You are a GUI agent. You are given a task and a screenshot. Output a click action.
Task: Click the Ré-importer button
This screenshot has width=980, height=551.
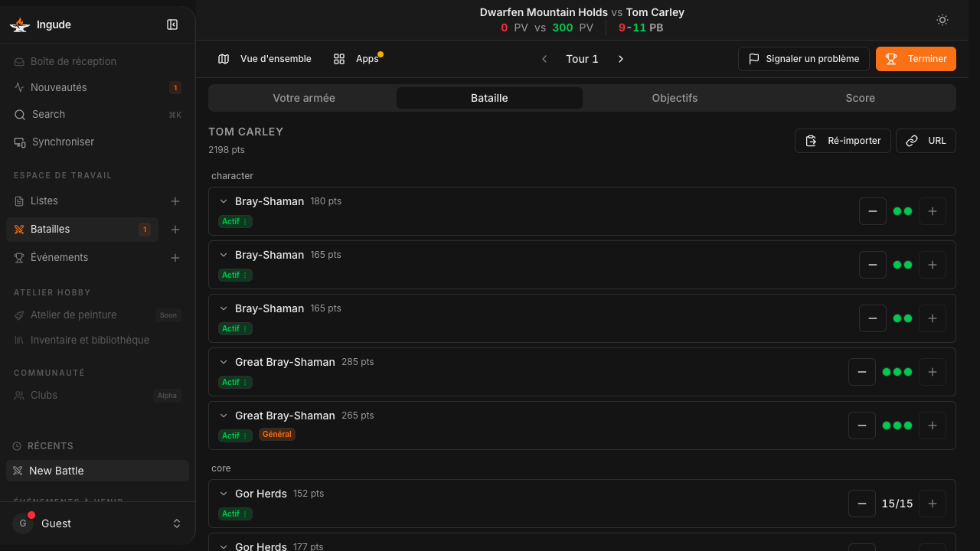tap(843, 141)
